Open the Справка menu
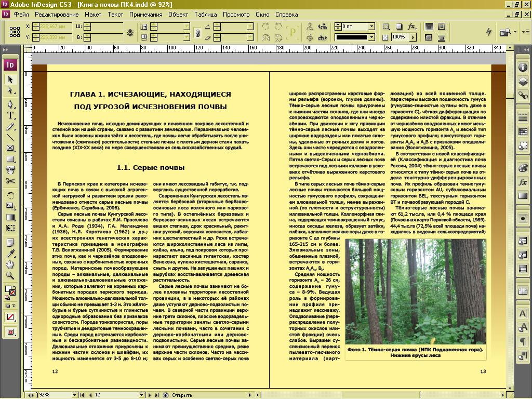Viewport: 532px width, 399px height. coord(286,15)
